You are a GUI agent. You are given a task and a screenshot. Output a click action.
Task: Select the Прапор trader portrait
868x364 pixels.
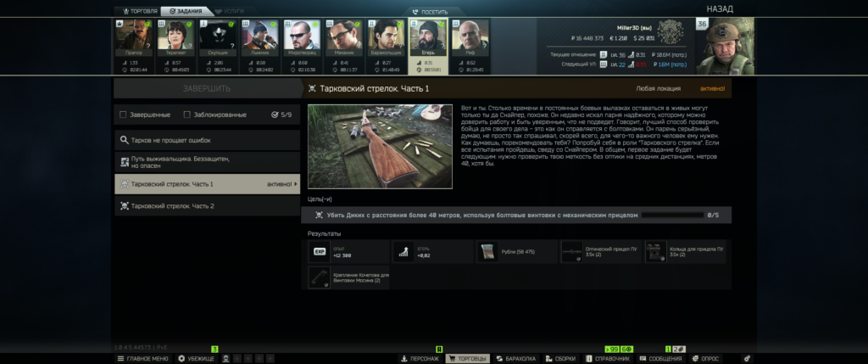[x=133, y=36]
